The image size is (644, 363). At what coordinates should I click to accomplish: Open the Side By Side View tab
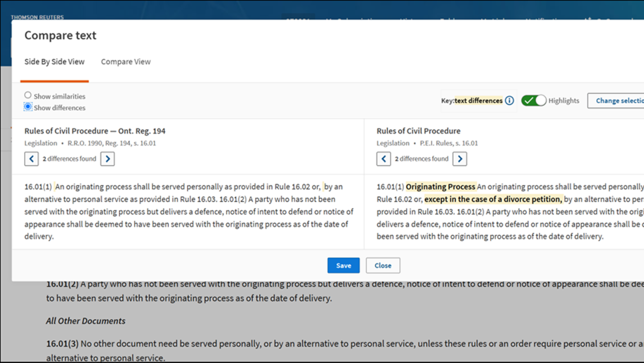[x=54, y=62]
